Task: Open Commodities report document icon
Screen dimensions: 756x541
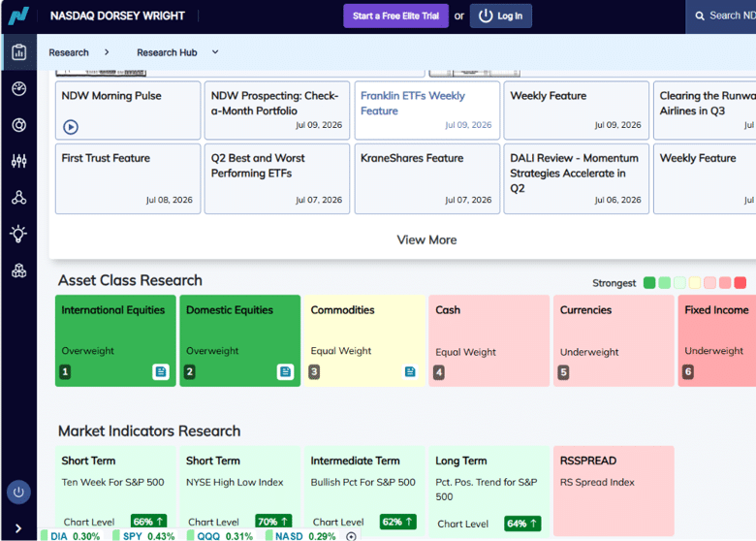Action: (410, 371)
